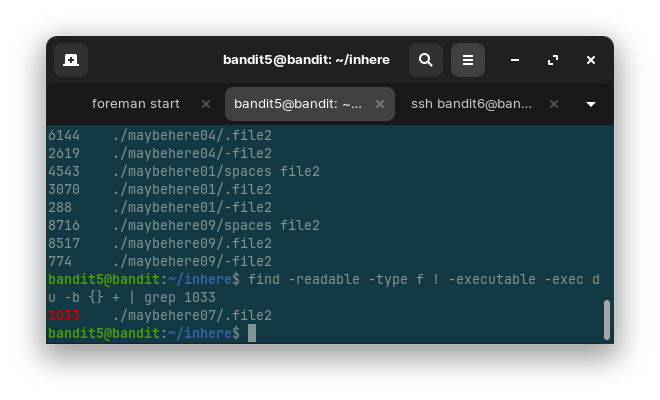660x400 pixels.
Task: Click the cursor at the last prompt
Action: 252,333
